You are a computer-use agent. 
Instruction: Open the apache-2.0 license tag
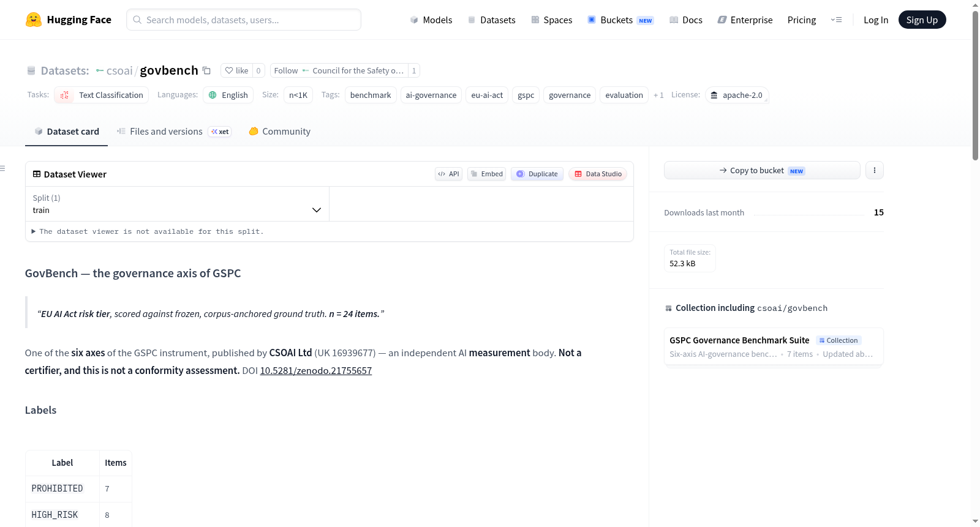point(737,95)
